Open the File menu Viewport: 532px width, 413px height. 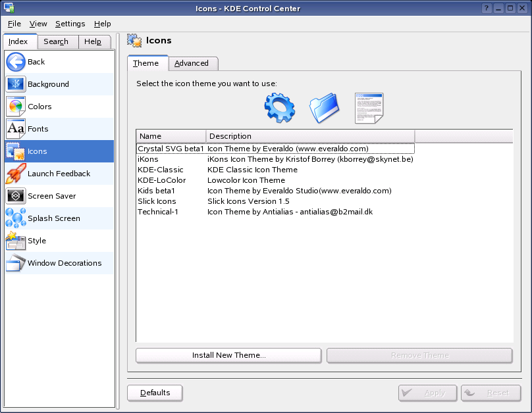point(14,24)
